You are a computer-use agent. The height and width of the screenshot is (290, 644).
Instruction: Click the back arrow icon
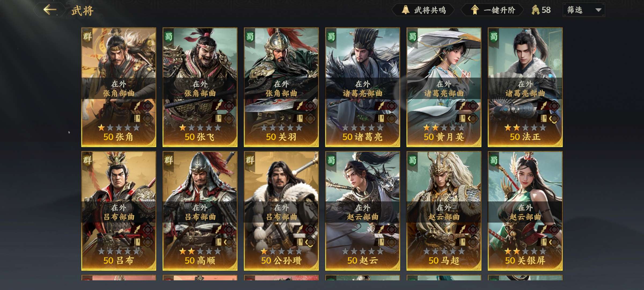point(50,10)
